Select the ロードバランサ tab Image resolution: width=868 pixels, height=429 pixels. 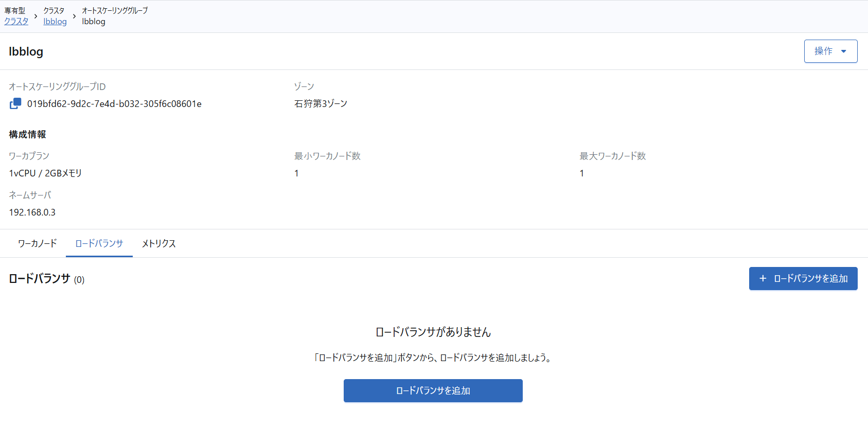99,243
